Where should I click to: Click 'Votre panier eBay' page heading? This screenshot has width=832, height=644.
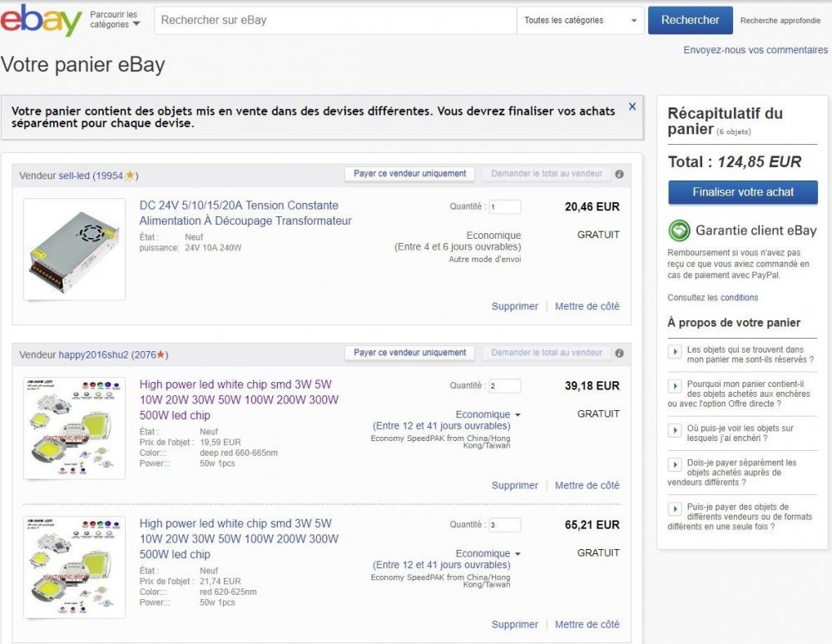click(x=82, y=65)
